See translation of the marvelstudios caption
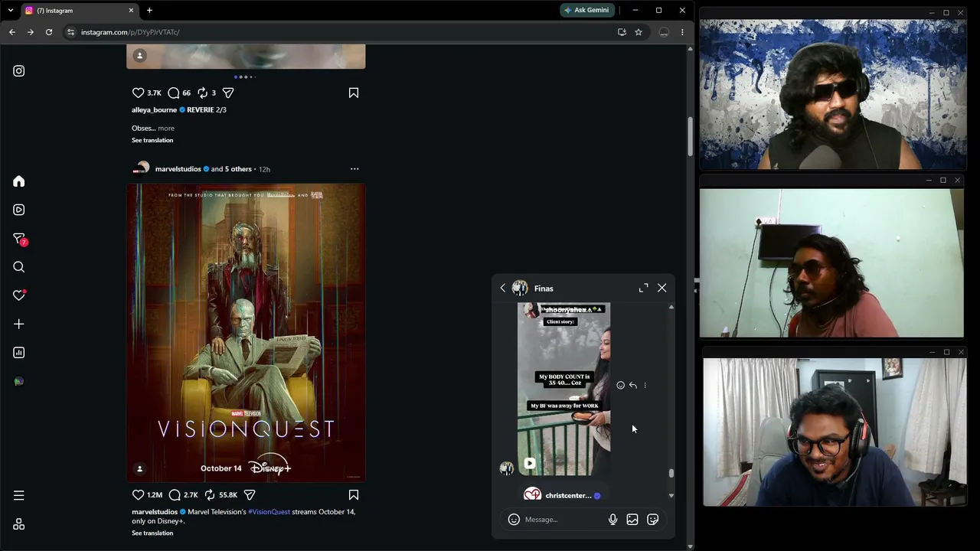Screen dimensions: 980x551 point(152,533)
